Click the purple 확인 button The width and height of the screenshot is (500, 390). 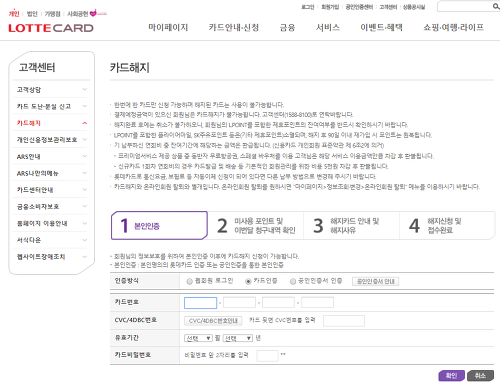point(451,376)
